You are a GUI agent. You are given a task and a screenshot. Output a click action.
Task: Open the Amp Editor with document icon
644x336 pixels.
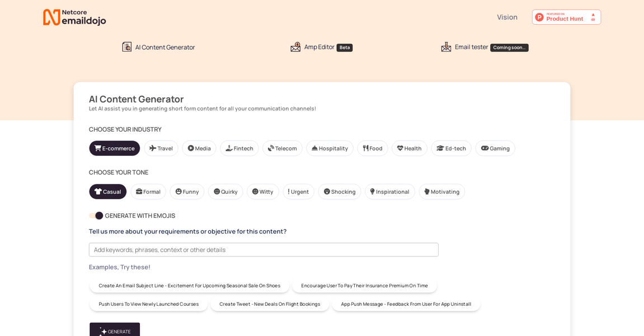[x=295, y=47]
